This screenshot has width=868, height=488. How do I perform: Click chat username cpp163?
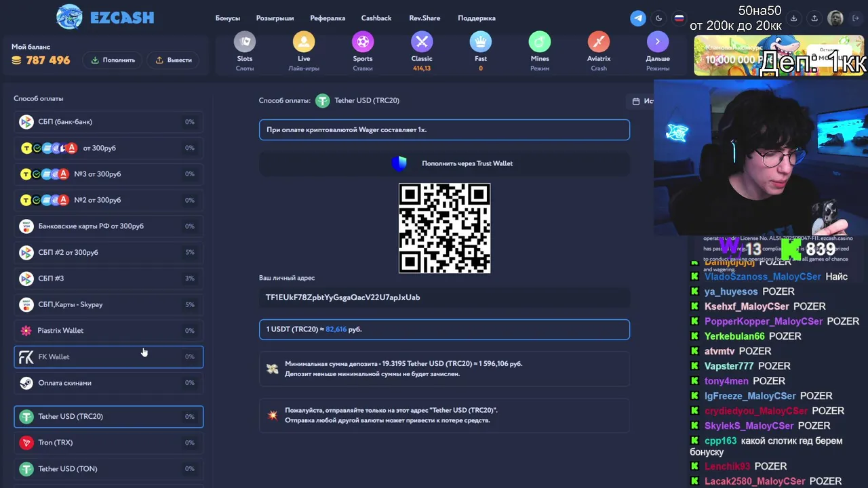(720, 441)
